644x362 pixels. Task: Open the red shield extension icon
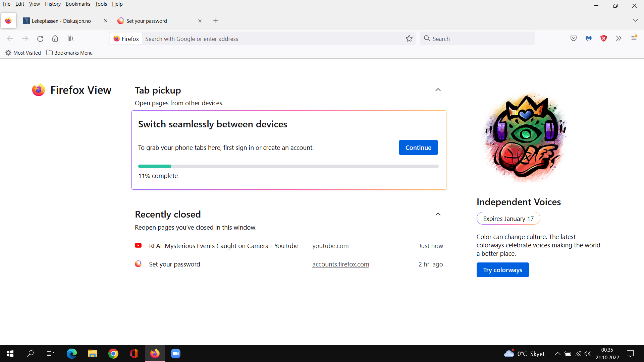(604, 39)
